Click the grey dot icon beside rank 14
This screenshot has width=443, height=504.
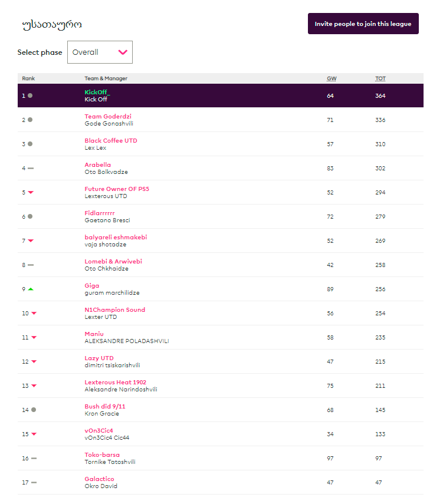34,410
